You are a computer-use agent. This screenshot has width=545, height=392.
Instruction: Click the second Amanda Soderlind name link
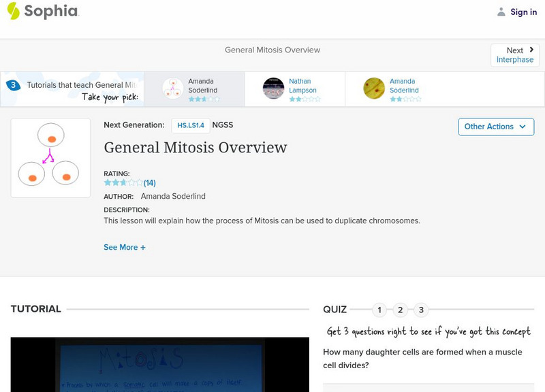404,86
